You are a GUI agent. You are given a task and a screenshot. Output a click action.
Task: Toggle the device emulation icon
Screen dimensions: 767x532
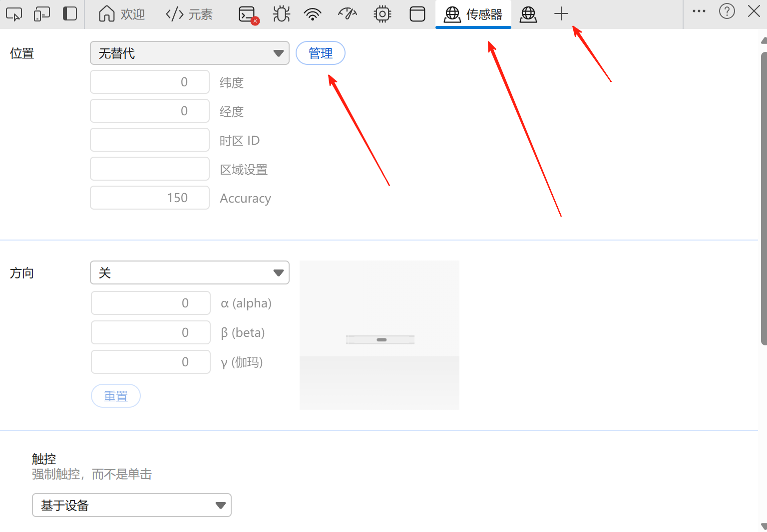[x=41, y=14]
